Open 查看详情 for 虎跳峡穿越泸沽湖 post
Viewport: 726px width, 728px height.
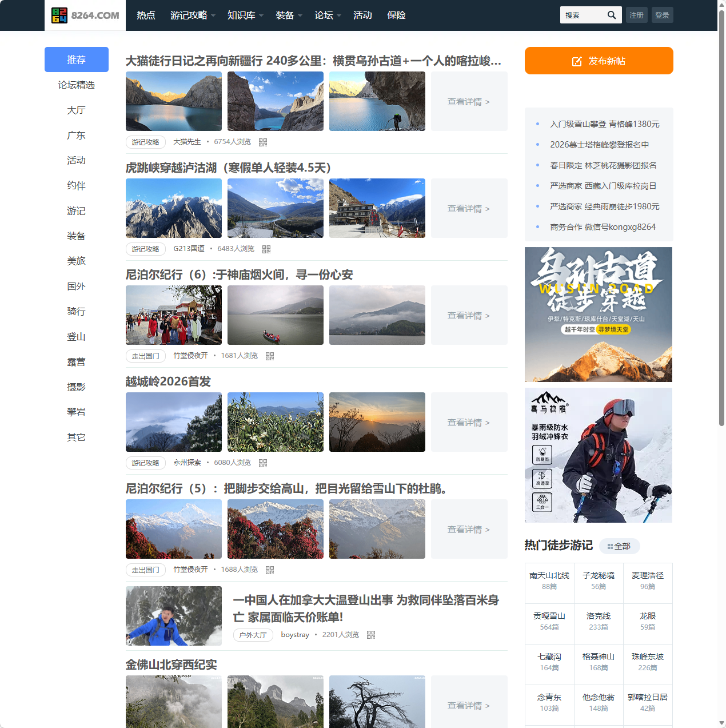(x=468, y=208)
